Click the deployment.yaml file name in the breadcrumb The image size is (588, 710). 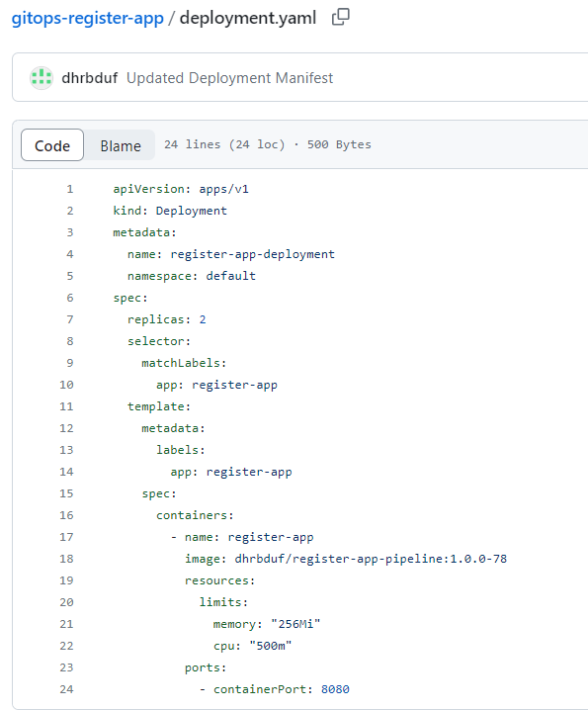[x=248, y=18]
